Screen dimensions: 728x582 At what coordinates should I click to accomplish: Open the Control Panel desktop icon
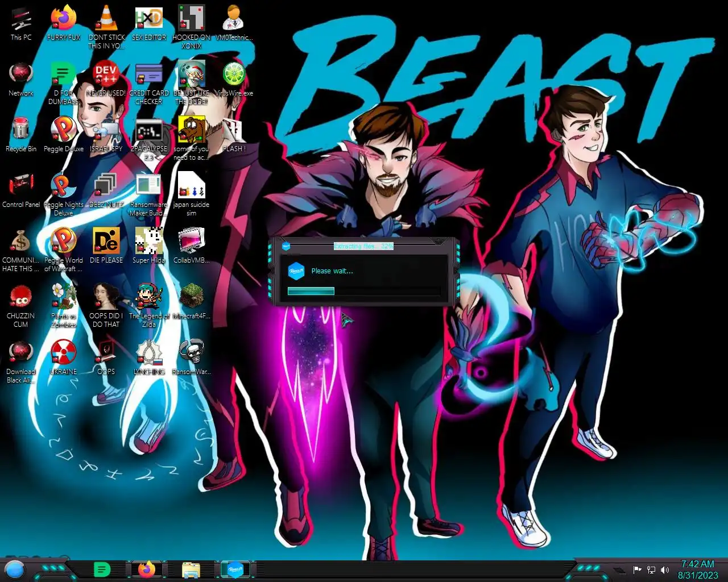21,190
